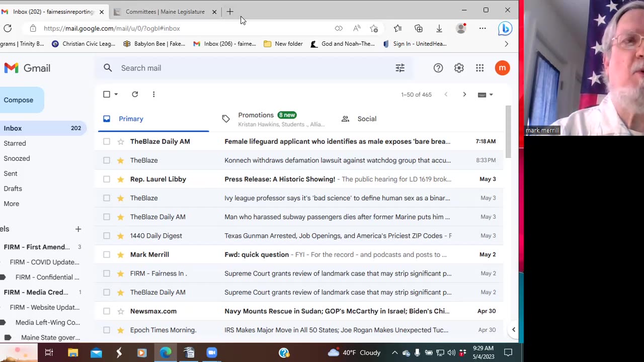Check the select-all emails checkbox
644x362 pixels.
pos(106,94)
